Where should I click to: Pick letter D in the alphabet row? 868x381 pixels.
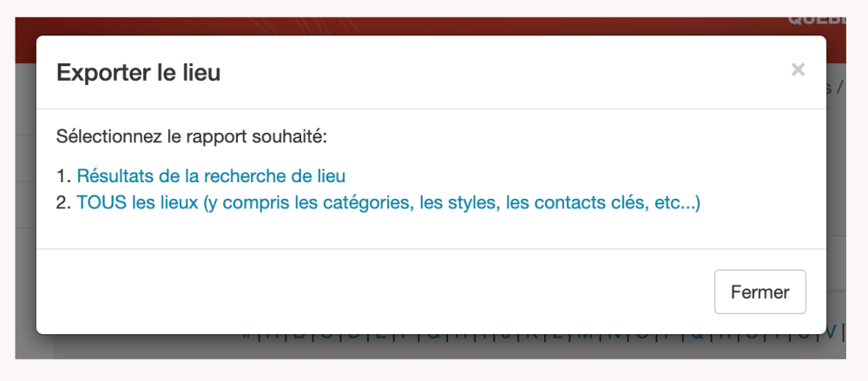click(x=353, y=334)
